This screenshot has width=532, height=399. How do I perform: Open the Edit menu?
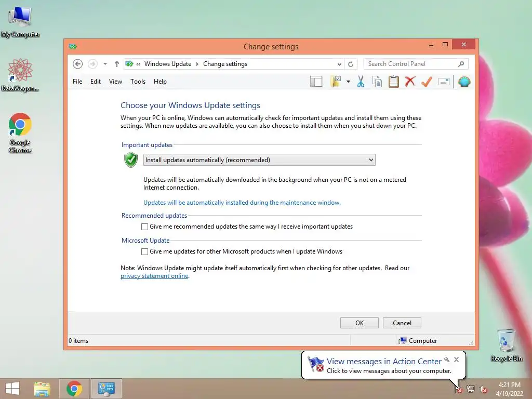click(96, 82)
